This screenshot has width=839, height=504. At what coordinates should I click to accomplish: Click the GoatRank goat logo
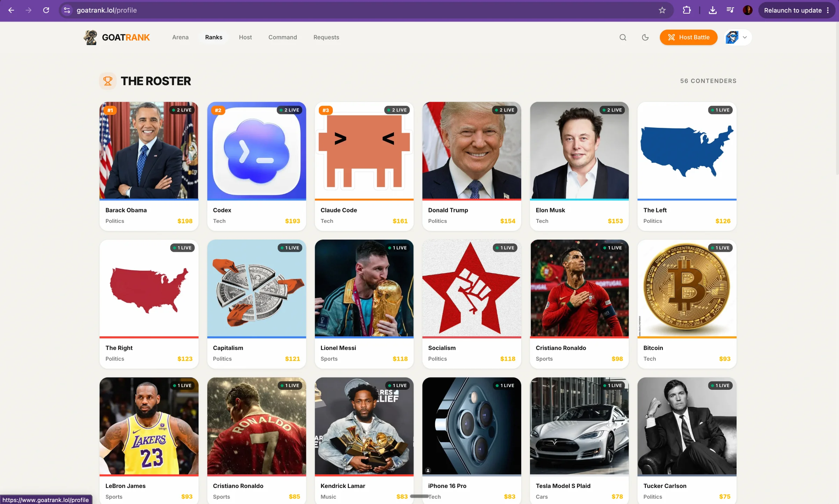pyautogui.click(x=90, y=37)
